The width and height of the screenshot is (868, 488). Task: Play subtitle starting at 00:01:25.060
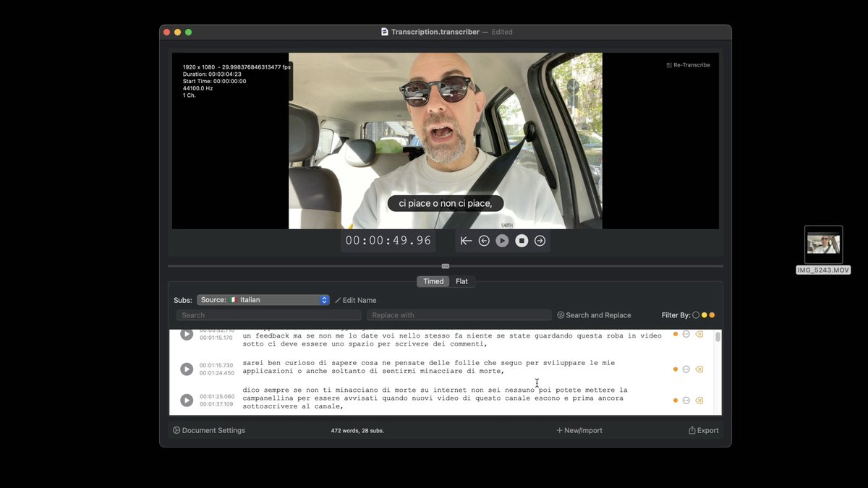click(x=187, y=401)
